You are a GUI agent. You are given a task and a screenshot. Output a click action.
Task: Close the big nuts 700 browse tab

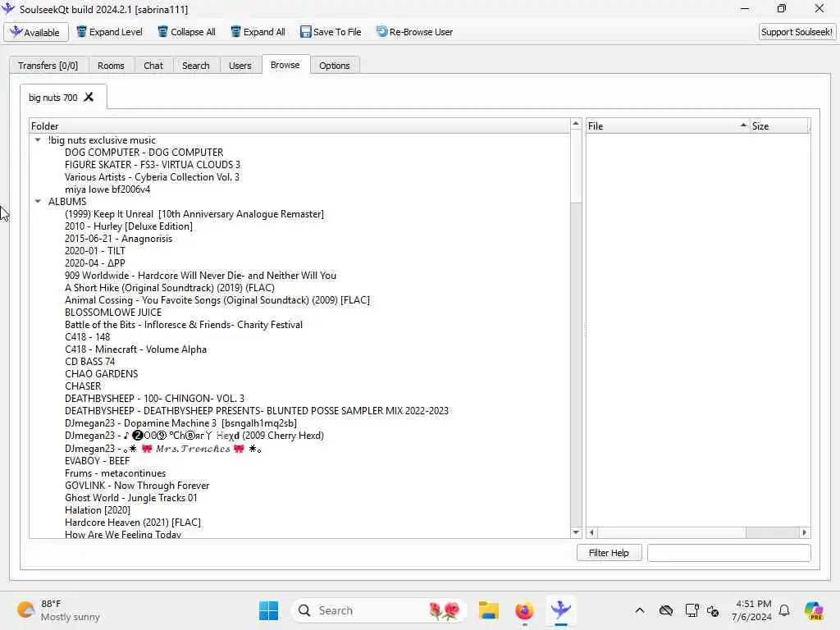89,97
